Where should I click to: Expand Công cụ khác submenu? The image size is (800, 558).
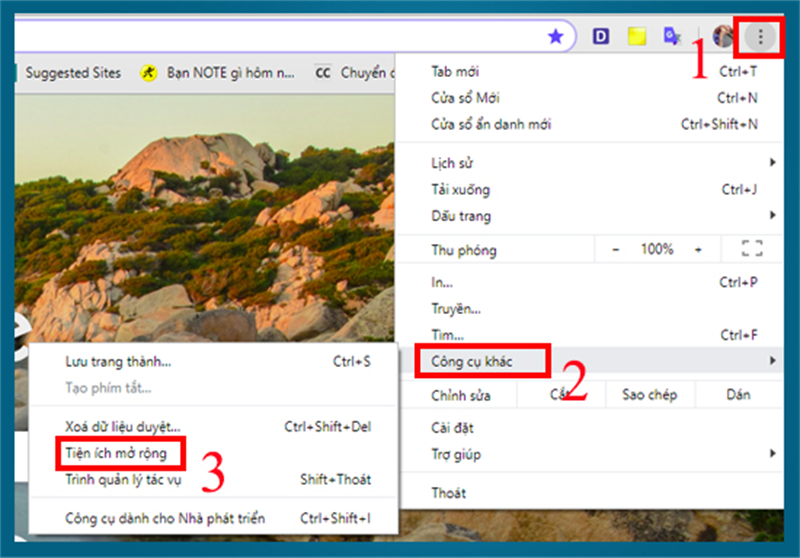pyautogui.click(x=590, y=361)
